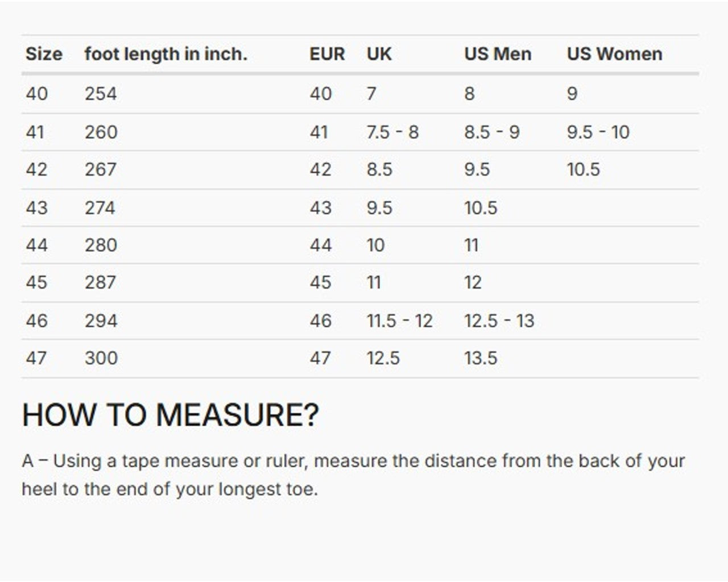The image size is (728, 582).
Task: Click the tape measure instruction paragraph
Action: tap(353, 475)
